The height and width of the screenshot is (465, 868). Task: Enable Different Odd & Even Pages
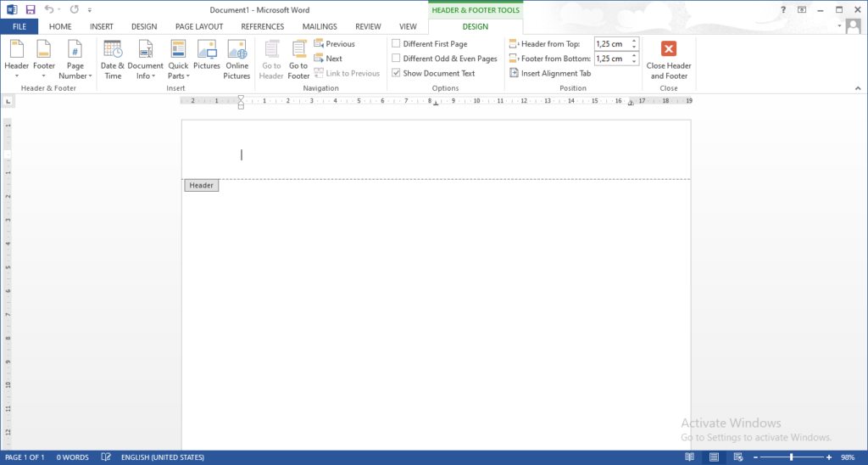click(396, 59)
